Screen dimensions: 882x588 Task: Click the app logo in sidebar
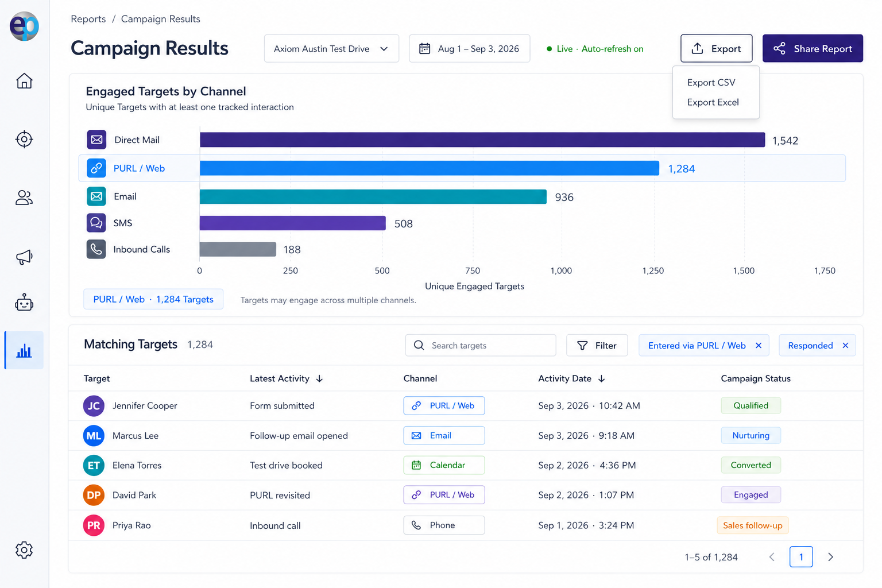point(24,26)
